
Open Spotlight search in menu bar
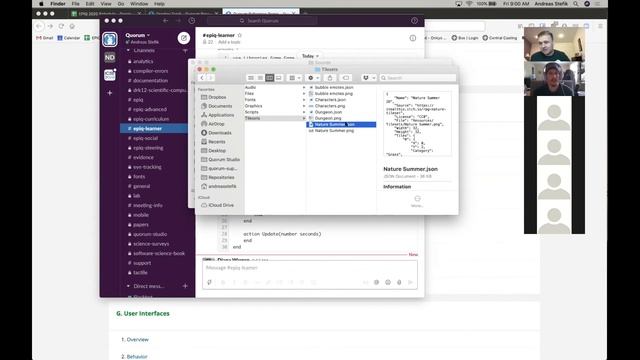point(576,4)
